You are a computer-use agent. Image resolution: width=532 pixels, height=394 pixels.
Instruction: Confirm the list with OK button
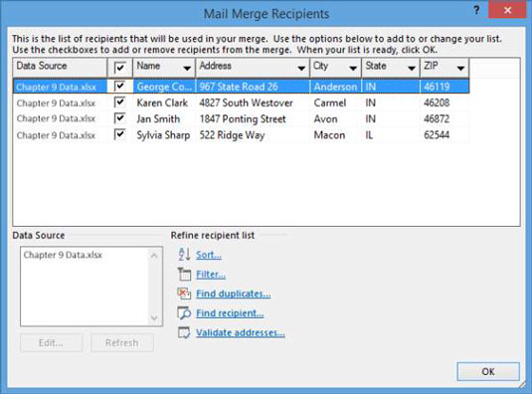click(488, 371)
